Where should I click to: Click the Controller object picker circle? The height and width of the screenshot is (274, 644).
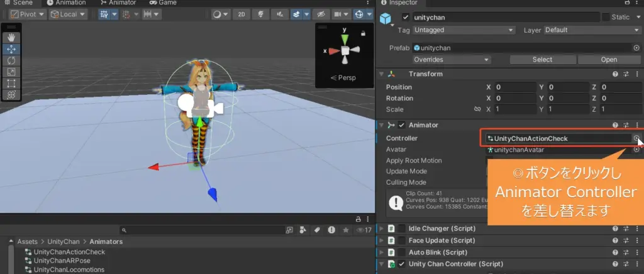[x=636, y=139]
